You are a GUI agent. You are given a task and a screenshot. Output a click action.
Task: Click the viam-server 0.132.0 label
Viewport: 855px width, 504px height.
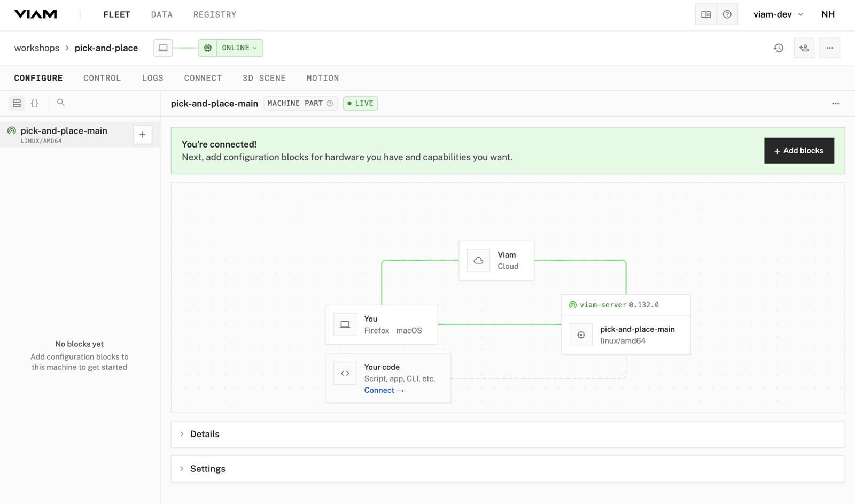(x=619, y=305)
